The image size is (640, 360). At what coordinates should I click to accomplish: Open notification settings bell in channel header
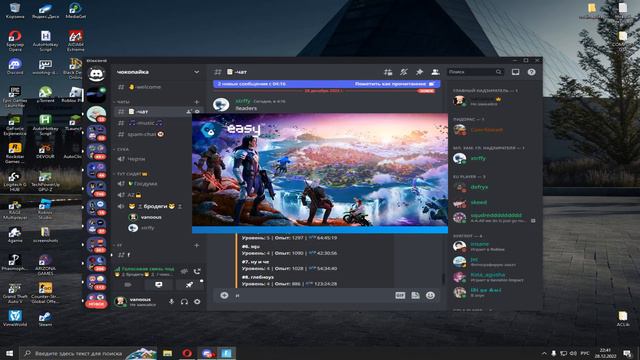[404, 72]
